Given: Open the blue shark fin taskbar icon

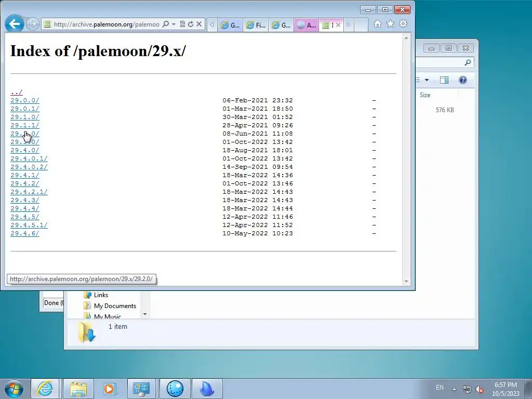Looking at the screenshot, I should click(x=207, y=389).
